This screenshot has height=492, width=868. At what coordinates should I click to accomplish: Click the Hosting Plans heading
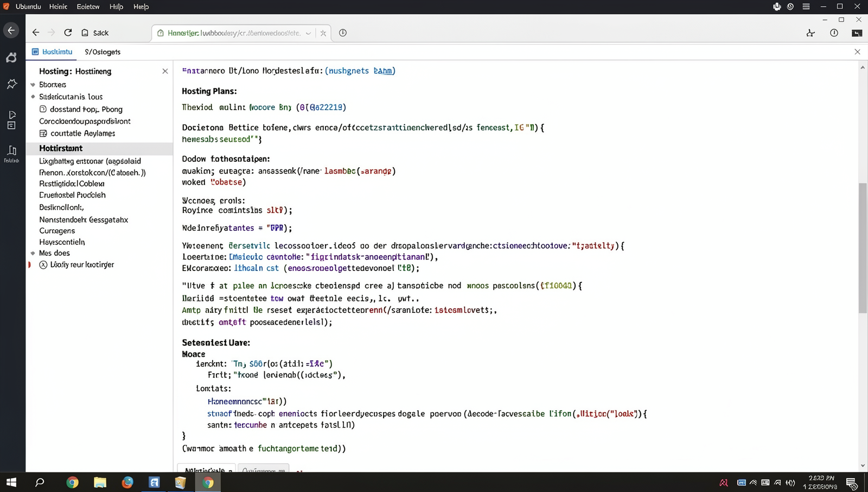[209, 91]
